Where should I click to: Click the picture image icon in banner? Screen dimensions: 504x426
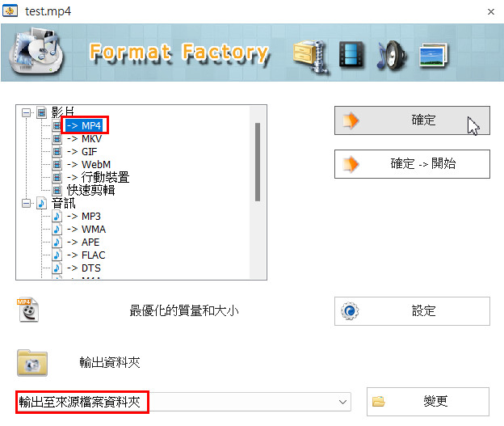433,56
